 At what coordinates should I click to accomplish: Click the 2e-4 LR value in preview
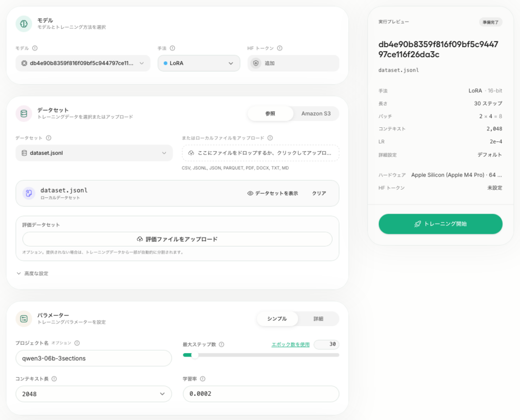click(x=496, y=142)
